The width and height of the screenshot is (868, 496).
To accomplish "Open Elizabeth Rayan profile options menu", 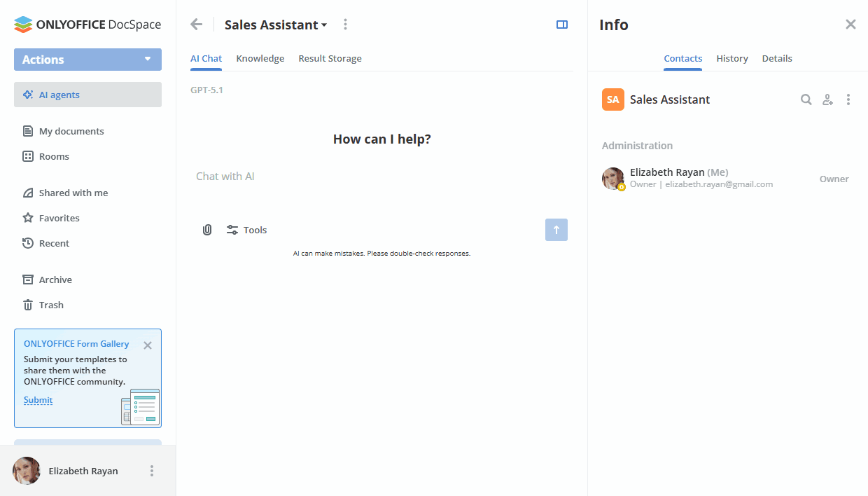I will point(152,471).
